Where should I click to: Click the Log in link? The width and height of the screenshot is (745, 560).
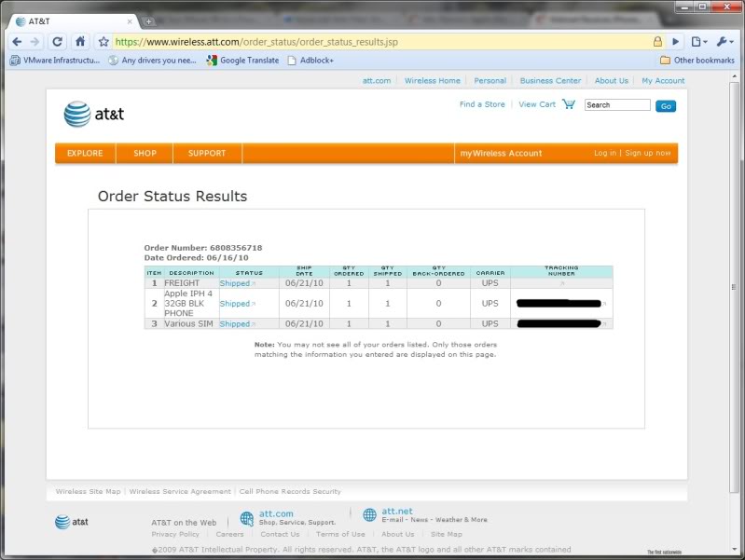(605, 153)
